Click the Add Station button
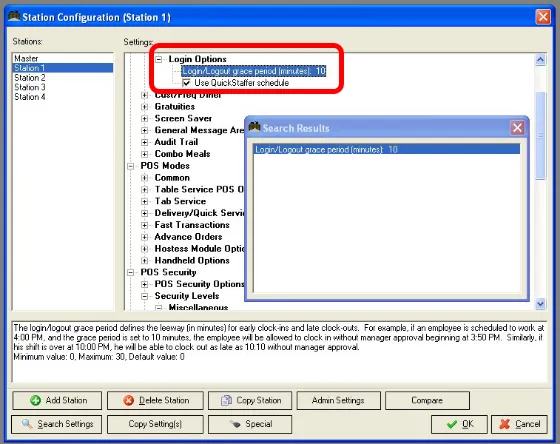The width and height of the screenshot is (560, 444). click(x=57, y=400)
